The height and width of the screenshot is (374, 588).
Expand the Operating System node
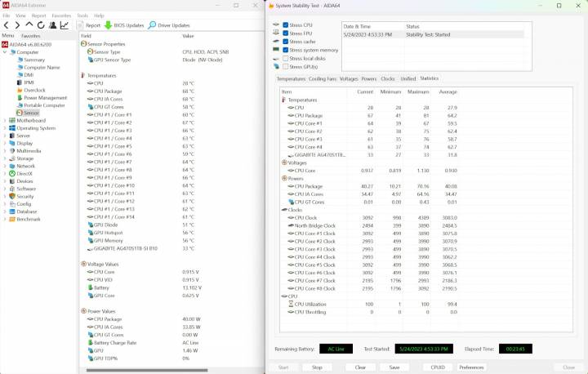[x=5, y=128]
